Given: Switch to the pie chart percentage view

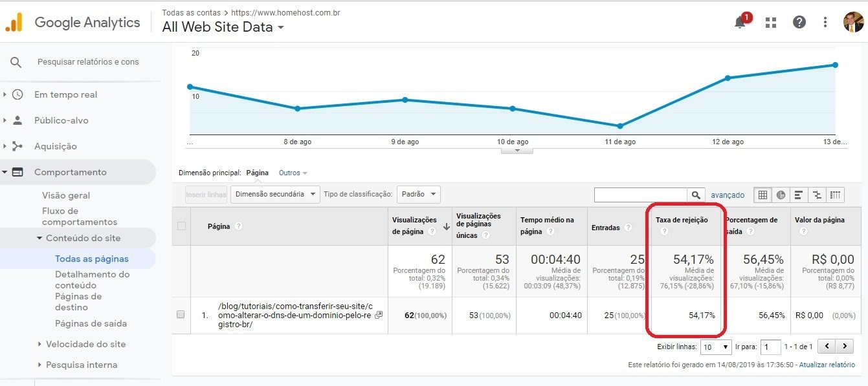Looking at the screenshot, I should pos(781,195).
